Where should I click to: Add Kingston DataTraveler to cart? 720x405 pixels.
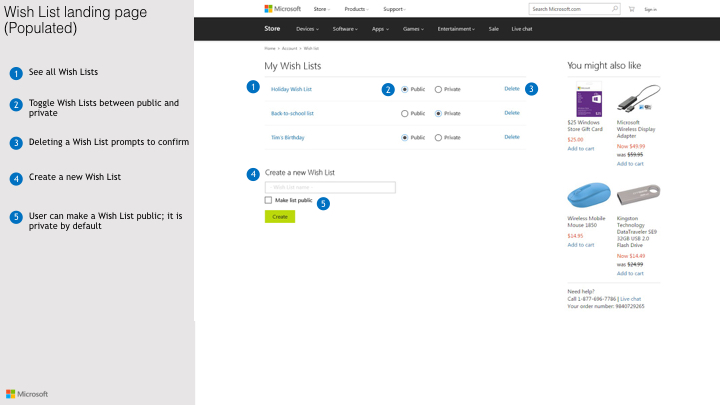click(x=630, y=274)
